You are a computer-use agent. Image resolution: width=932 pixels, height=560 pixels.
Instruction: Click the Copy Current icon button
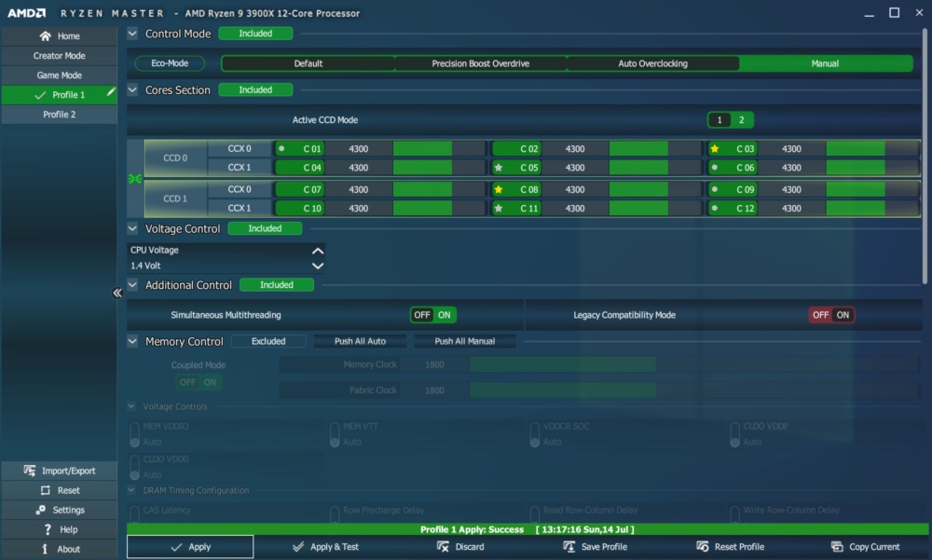click(837, 546)
